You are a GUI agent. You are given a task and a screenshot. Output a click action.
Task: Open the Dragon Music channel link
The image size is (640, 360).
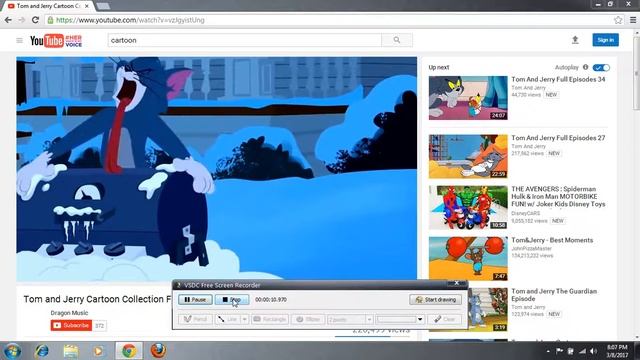69,313
